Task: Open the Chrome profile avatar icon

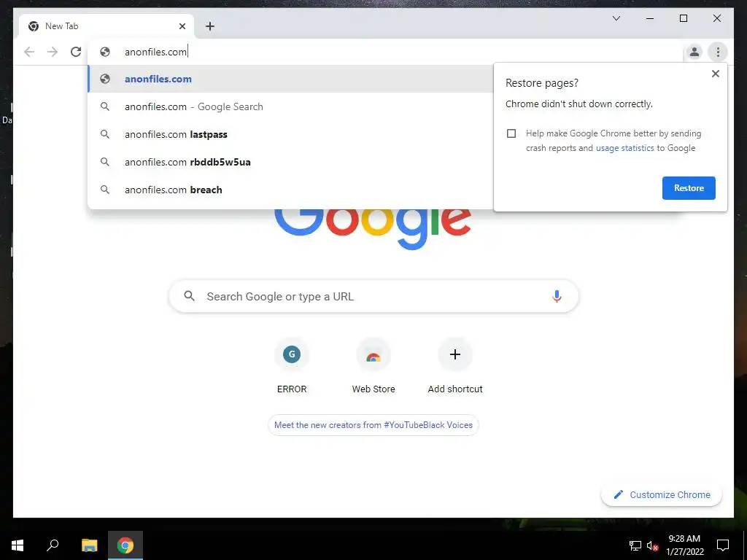Action: click(x=694, y=52)
